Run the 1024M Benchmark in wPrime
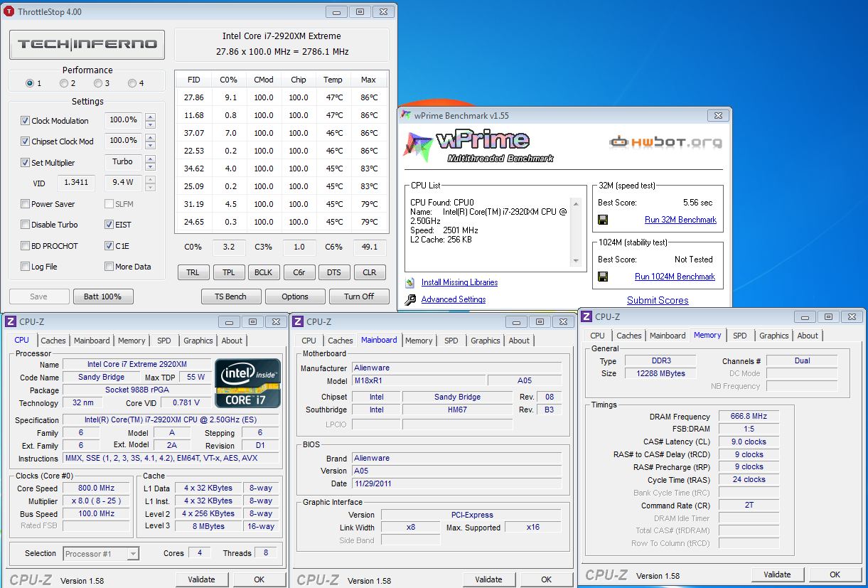This screenshot has height=588, width=868. (x=675, y=277)
